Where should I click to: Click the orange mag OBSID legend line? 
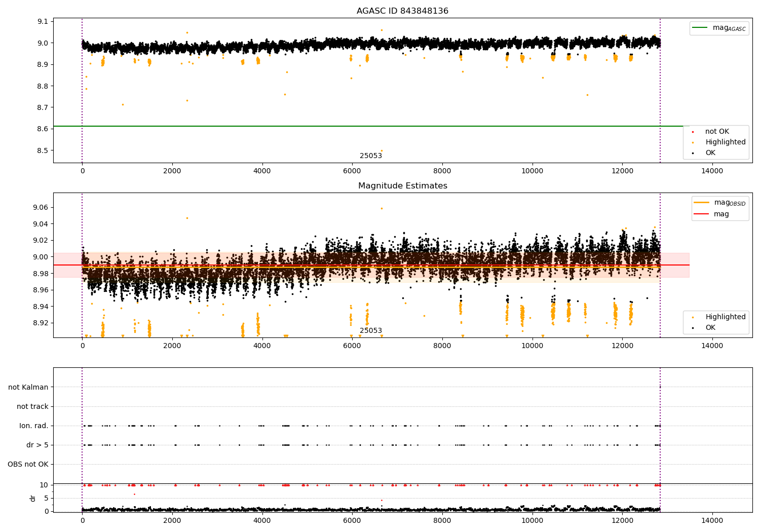[x=701, y=203]
